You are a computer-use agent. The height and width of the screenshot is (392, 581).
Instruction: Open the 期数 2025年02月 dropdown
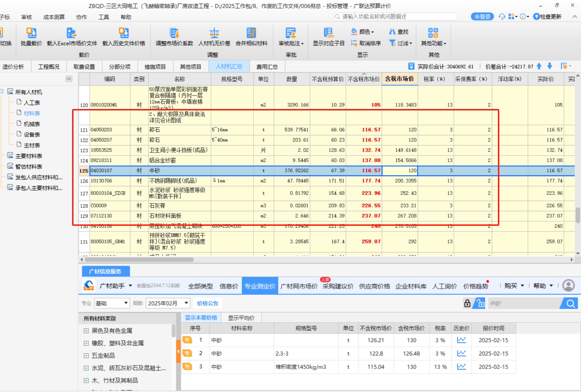click(x=168, y=303)
